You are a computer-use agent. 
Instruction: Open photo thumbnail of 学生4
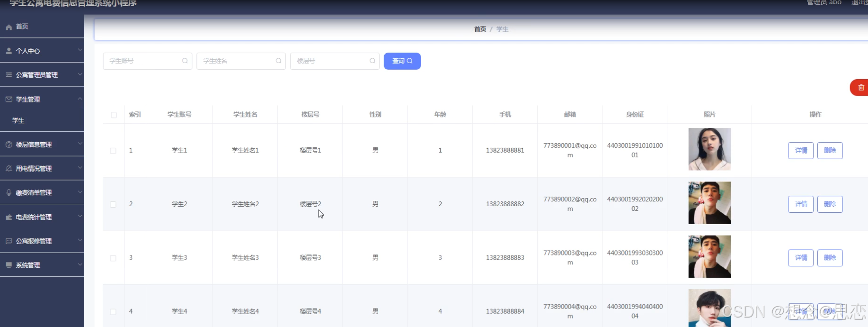[x=709, y=308]
